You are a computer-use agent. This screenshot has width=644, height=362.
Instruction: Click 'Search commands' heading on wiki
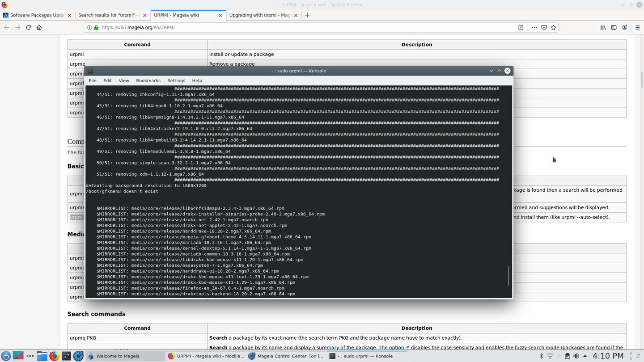[96, 314]
